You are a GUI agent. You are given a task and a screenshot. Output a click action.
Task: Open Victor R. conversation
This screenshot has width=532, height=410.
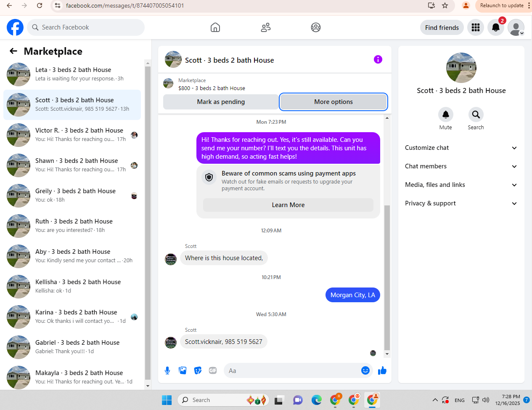click(x=72, y=135)
